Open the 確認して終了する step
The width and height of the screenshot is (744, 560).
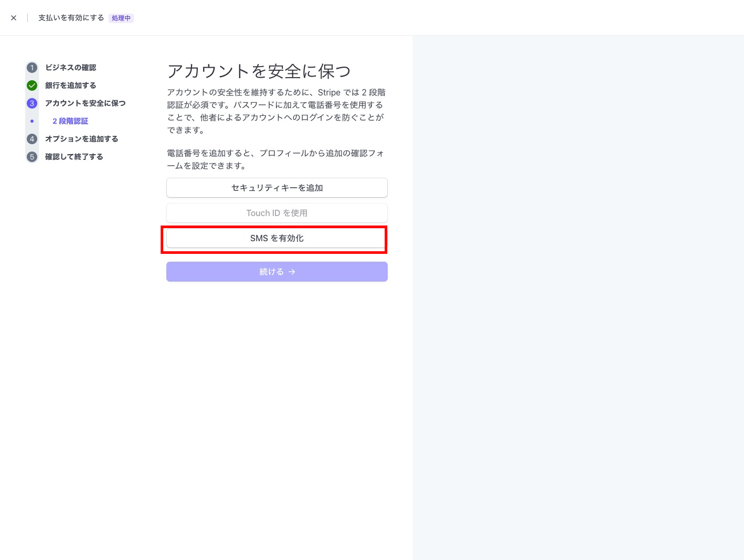pos(74,157)
